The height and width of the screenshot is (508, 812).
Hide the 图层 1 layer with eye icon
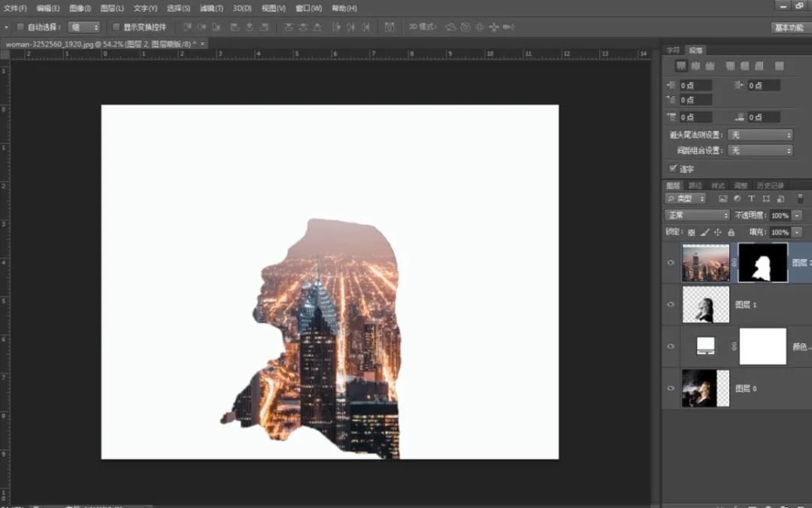click(671, 304)
